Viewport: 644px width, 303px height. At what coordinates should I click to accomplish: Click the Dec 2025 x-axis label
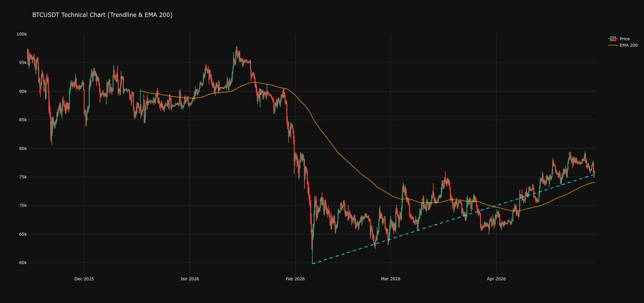[84, 279]
